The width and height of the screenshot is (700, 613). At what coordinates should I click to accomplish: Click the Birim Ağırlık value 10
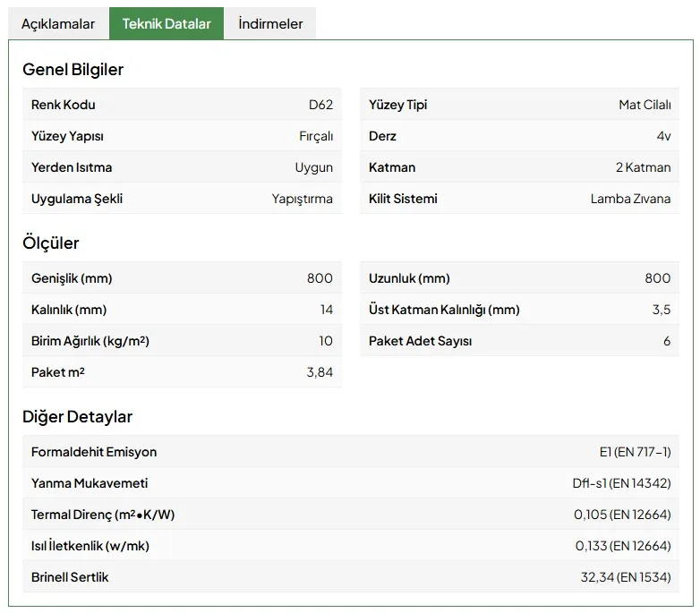(326, 341)
